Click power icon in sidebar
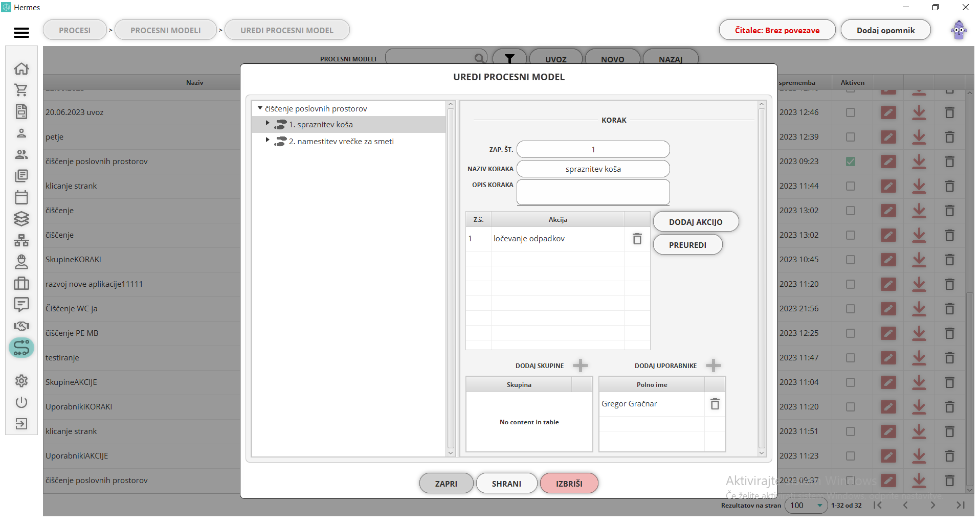The width and height of the screenshot is (980, 526). pos(21,402)
